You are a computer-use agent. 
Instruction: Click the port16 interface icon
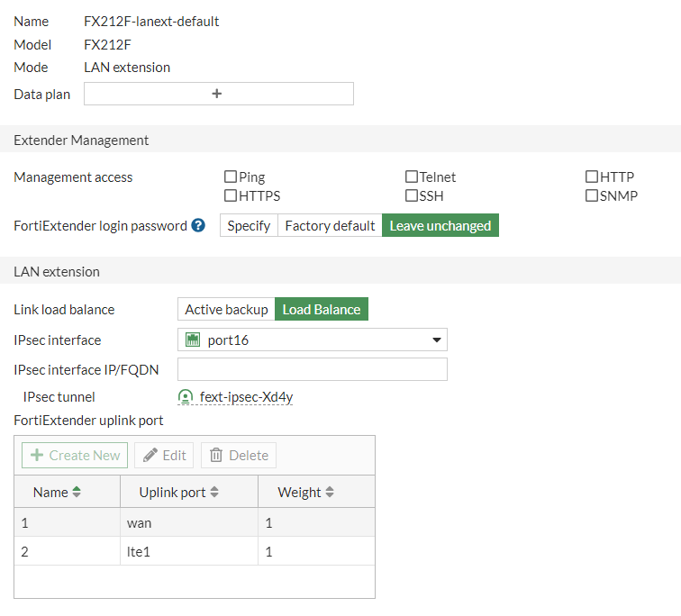click(193, 340)
